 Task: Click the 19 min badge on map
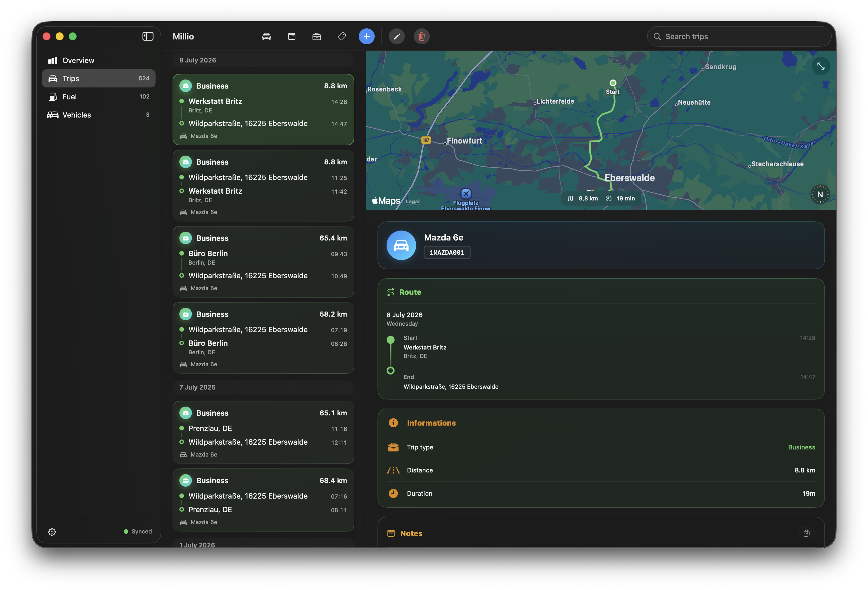click(x=620, y=198)
